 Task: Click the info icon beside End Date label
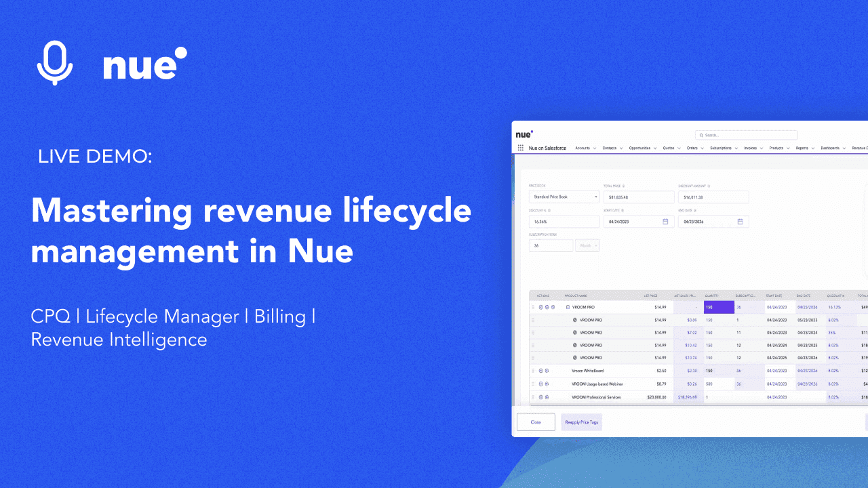695,211
